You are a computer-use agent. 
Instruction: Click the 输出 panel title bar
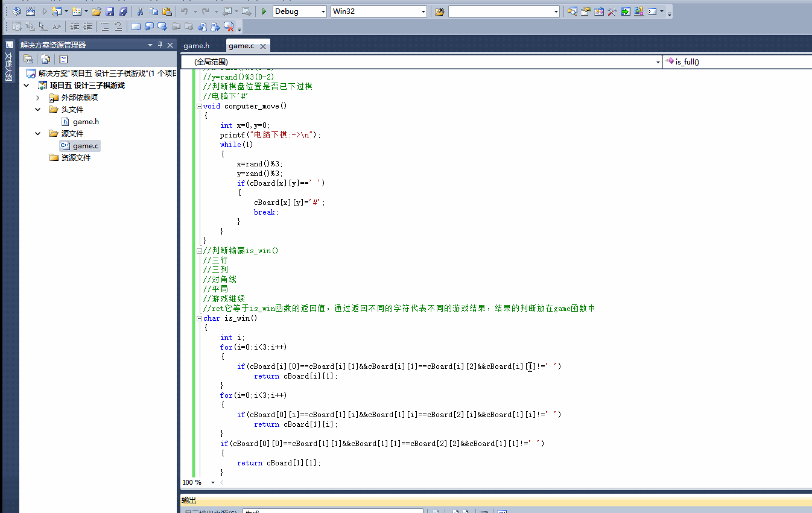pyautogui.click(x=496, y=500)
